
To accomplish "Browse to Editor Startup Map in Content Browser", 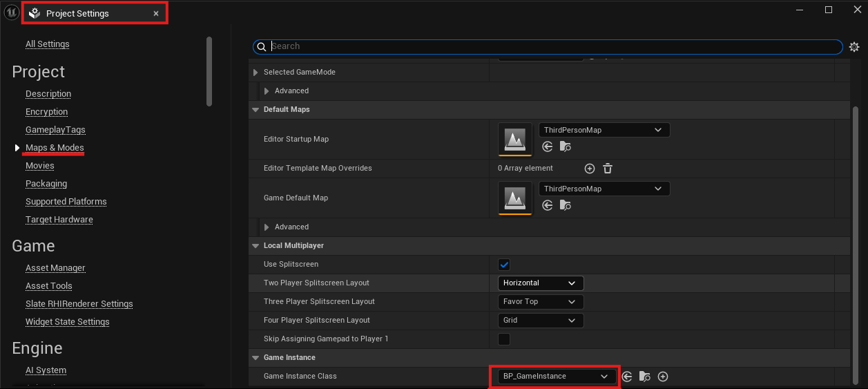I will (x=566, y=146).
